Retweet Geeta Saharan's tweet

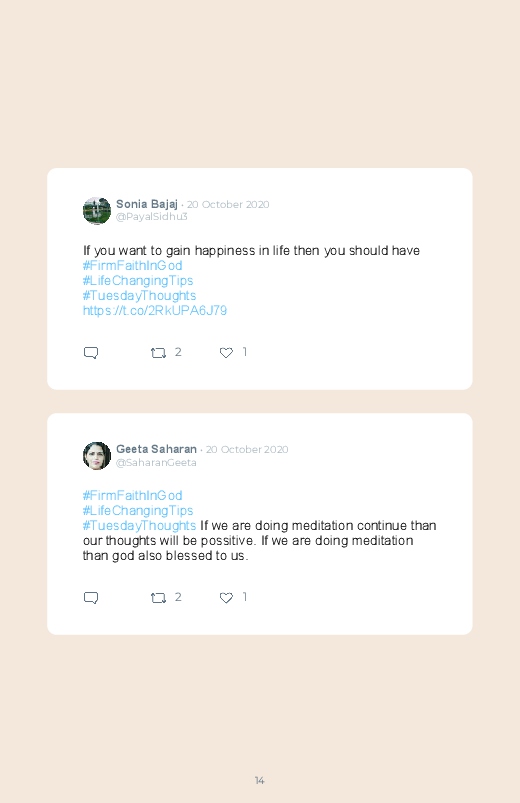[158, 598]
